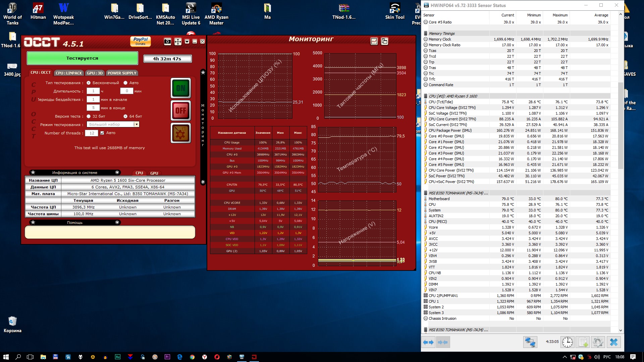The height and width of the screenshot is (362, 644).
Task: Click the HWiNFO clock reset icon
Action: point(568,342)
